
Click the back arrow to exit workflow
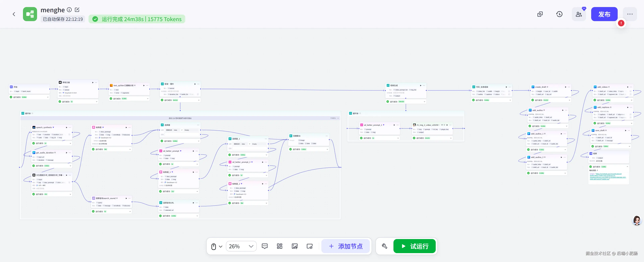14,14
